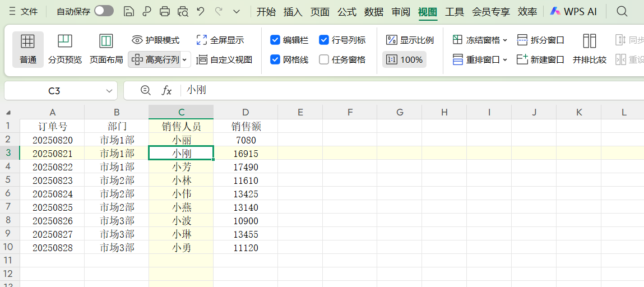The image size is (644, 287).
Task: Click 全屏显示 full screen button
Action: (220, 40)
